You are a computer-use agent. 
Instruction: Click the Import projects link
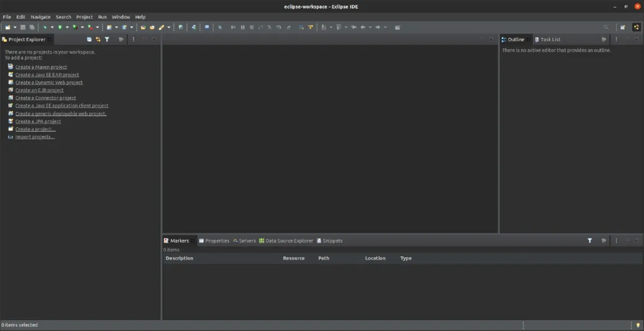(35, 137)
